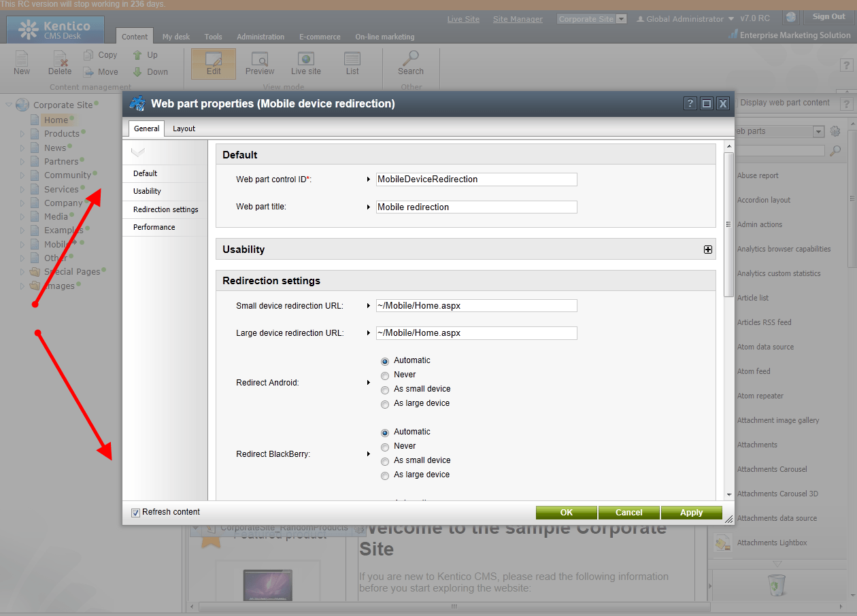Expand the News tree node
The height and width of the screenshot is (616, 857).
(x=22, y=148)
